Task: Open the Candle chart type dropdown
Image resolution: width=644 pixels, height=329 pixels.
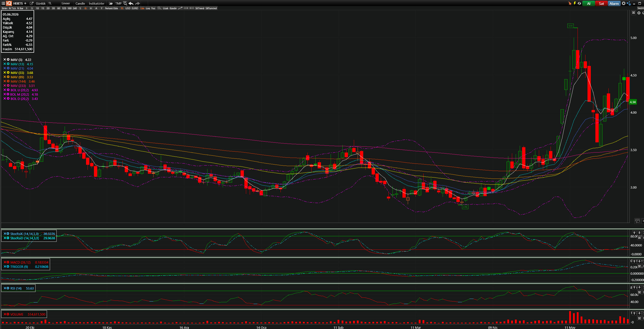Action: (80, 3)
